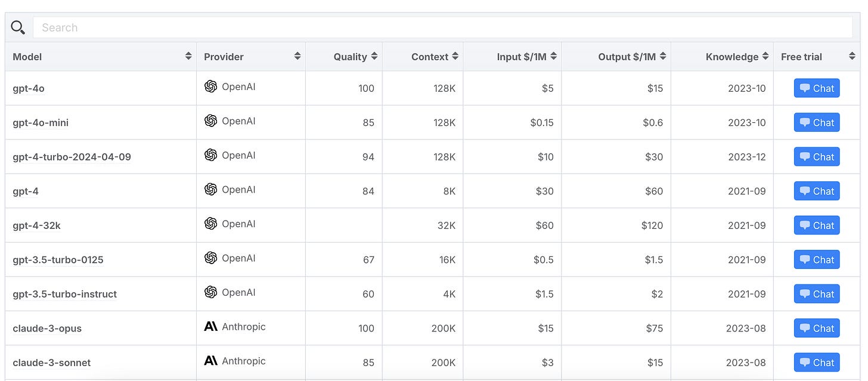Click the OpenAI logo in gpt-4o-mini row
868x381 pixels.
coord(210,120)
